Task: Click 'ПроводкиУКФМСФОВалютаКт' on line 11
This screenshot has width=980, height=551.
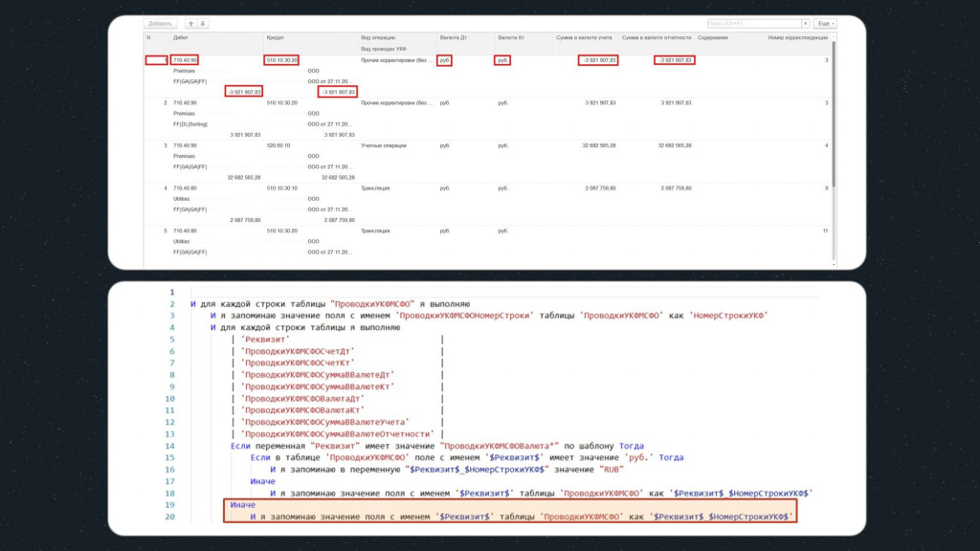Action: [x=302, y=410]
